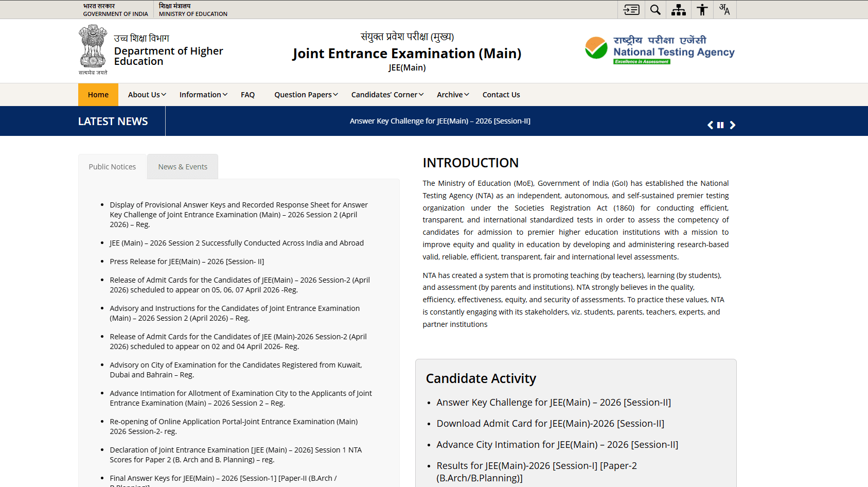Open Contact Us page
This screenshot has width=868, height=487.
point(501,95)
